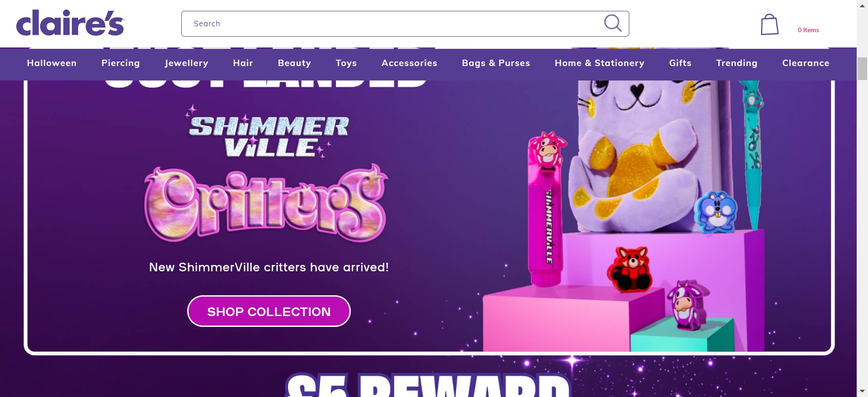
Task: Open the Home & Stationery menu
Action: coord(599,63)
